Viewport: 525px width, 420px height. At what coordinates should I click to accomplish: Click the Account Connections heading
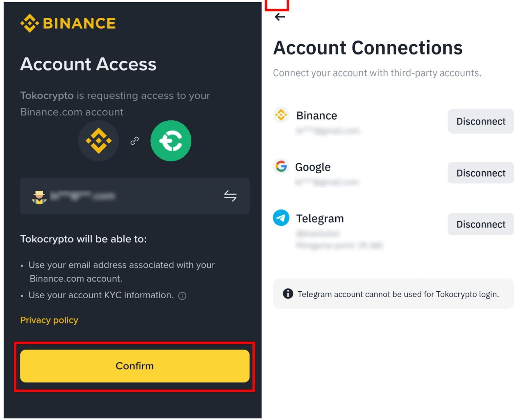(368, 48)
